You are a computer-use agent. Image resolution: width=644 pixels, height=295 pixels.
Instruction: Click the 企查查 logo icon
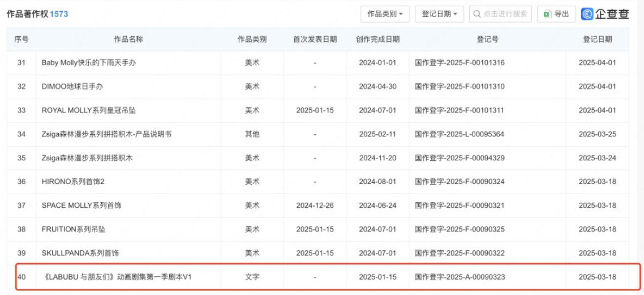[x=587, y=14]
